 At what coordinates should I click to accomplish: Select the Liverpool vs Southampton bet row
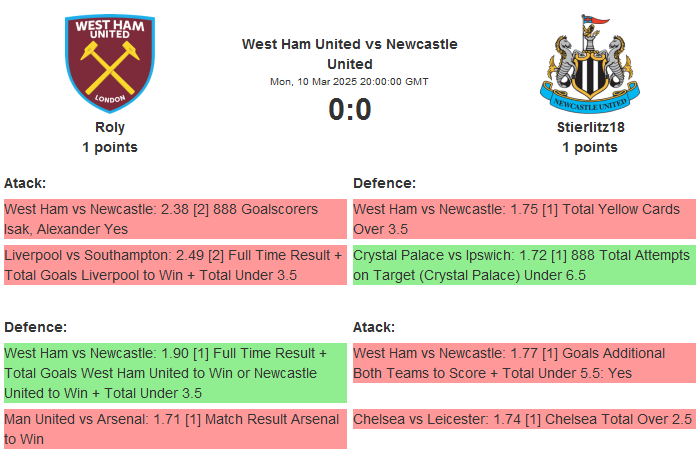point(175,265)
